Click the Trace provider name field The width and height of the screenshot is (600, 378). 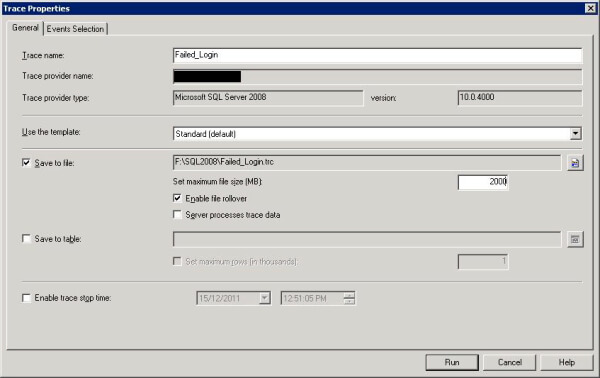coord(377,77)
